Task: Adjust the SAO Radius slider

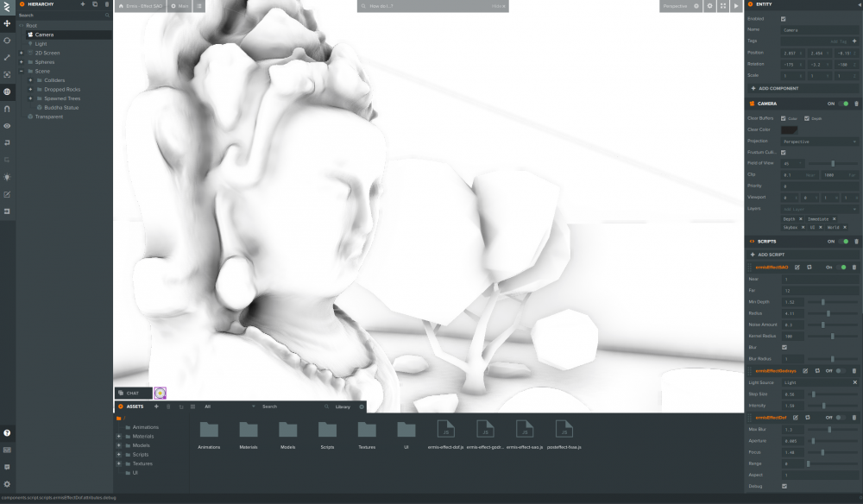Action: [833, 313]
